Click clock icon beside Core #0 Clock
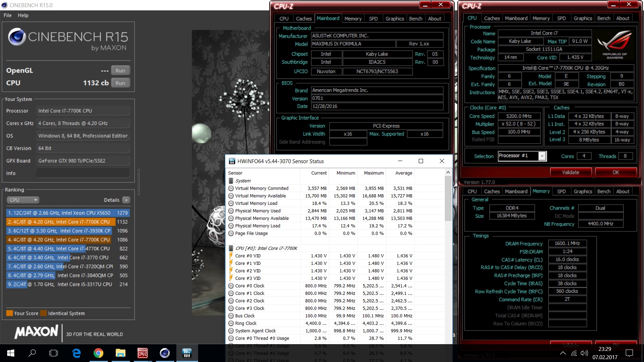 [x=231, y=286]
